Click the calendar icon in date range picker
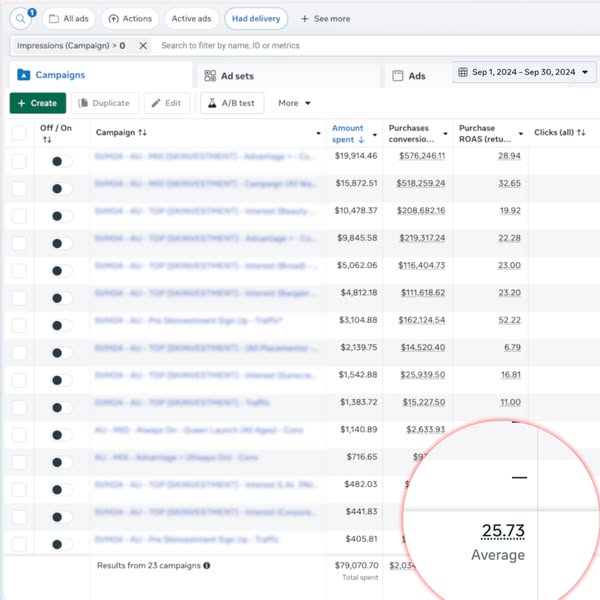The height and width of the screenshot is (600, 600). pyautogui.click(x=462, y=72)
